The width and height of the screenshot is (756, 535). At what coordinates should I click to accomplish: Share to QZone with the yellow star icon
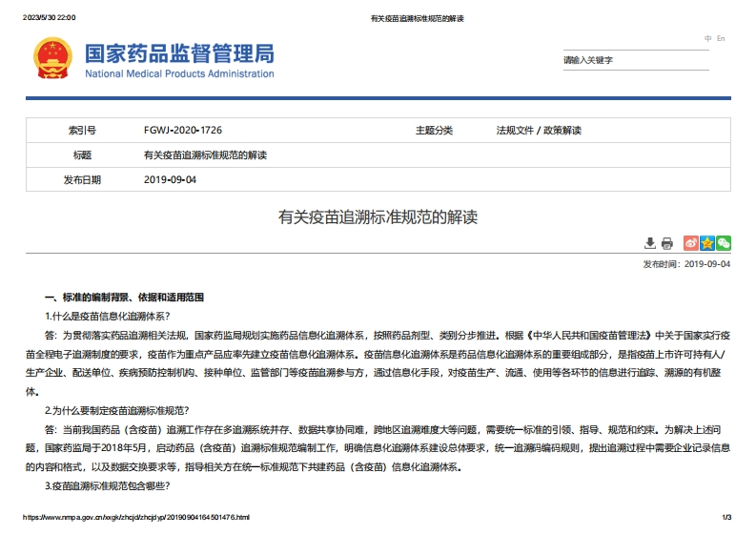[x=707, y=243]
